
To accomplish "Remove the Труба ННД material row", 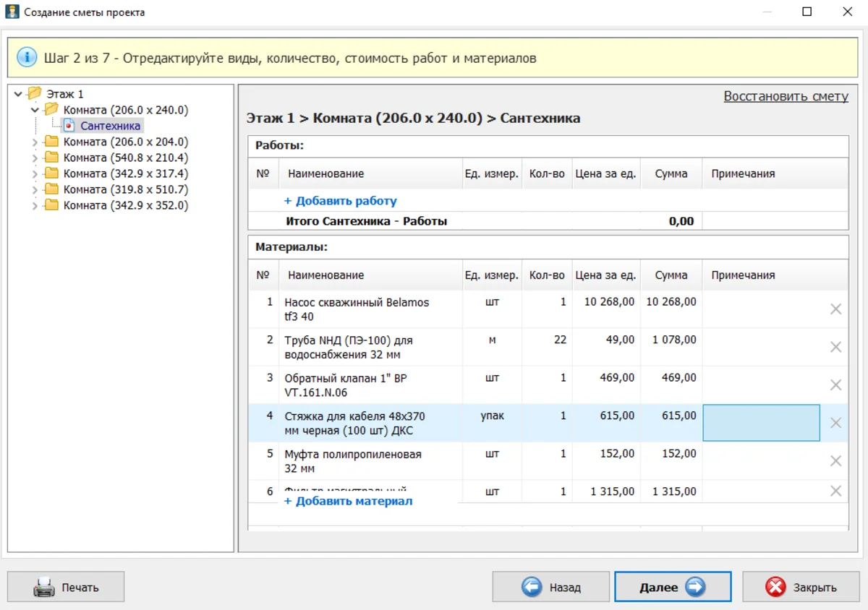I will 835,347.
